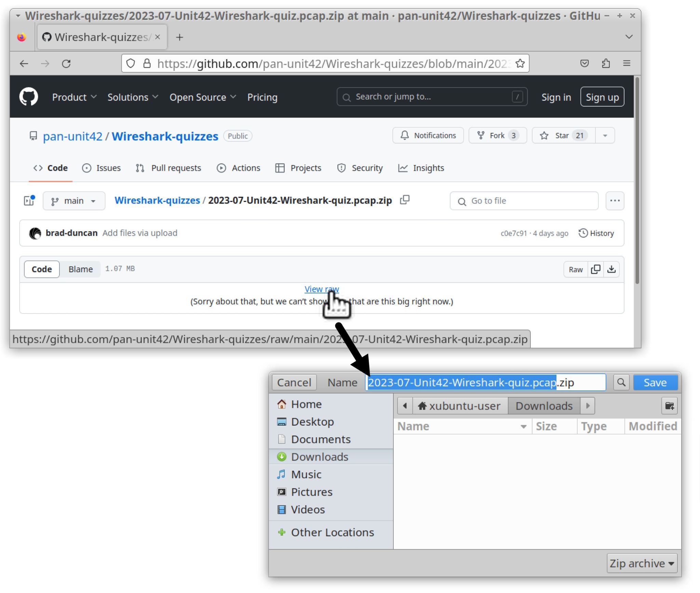Bookmark the page with the star icon
The height and width of the screenshot is (593, 700).
(520, 64)
